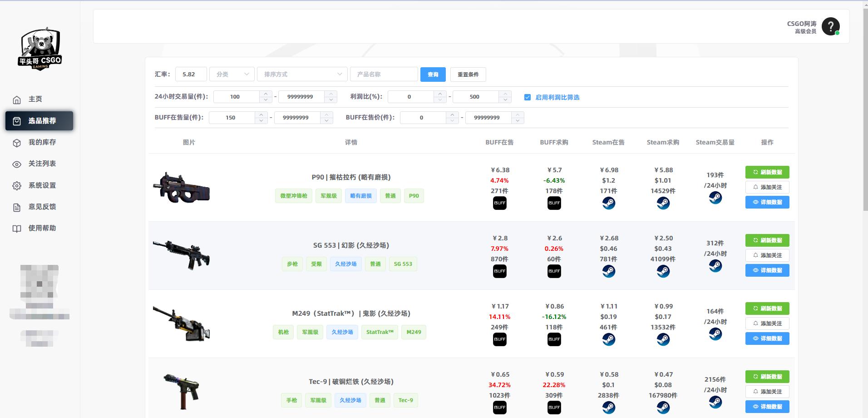The image size is (868, 418).
Task: Open the 分类 dropdown
Action: coord(232,74)
